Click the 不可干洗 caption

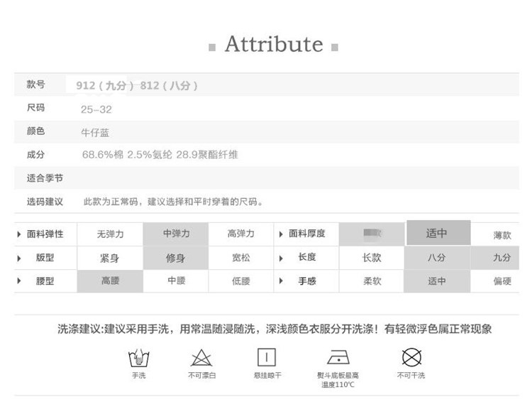coord(411,375)
